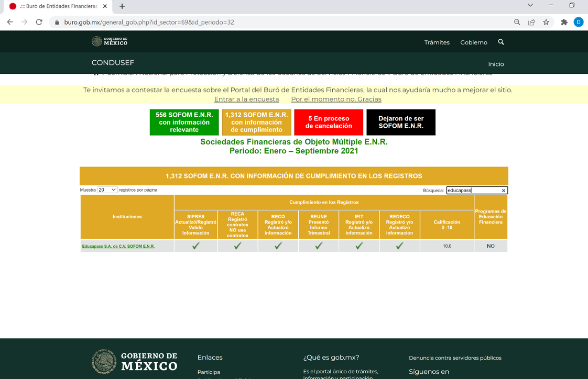Open the browser extensions puzzle icon
This screenshot has width=588, height=379.
click(x=564, y=22)
